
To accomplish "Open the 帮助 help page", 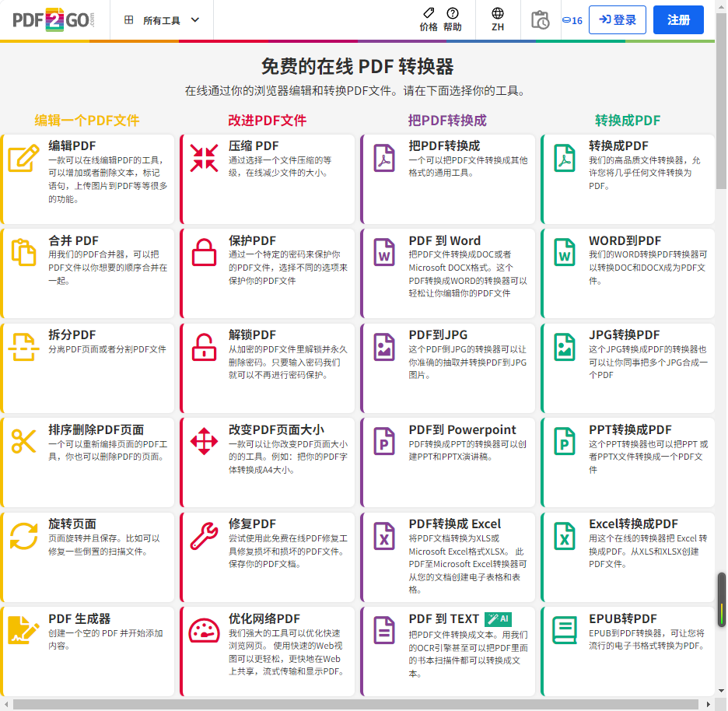I will (452, 20).
